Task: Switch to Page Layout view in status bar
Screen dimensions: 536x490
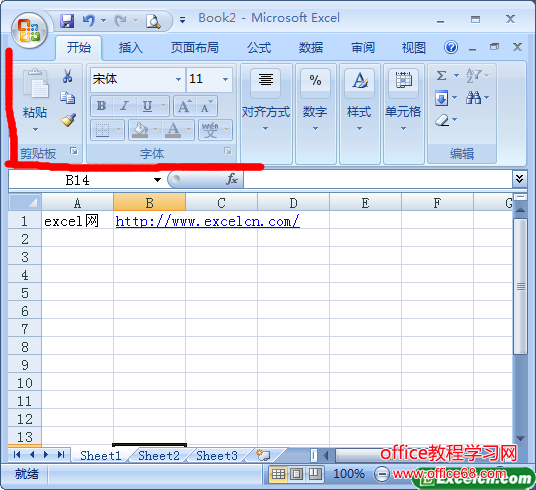Action: tap(296, 474)
